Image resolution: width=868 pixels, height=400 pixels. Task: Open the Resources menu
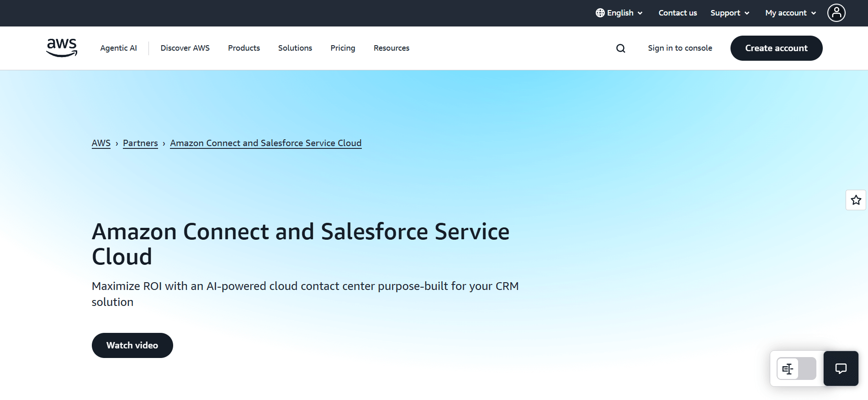coord(392,48)
